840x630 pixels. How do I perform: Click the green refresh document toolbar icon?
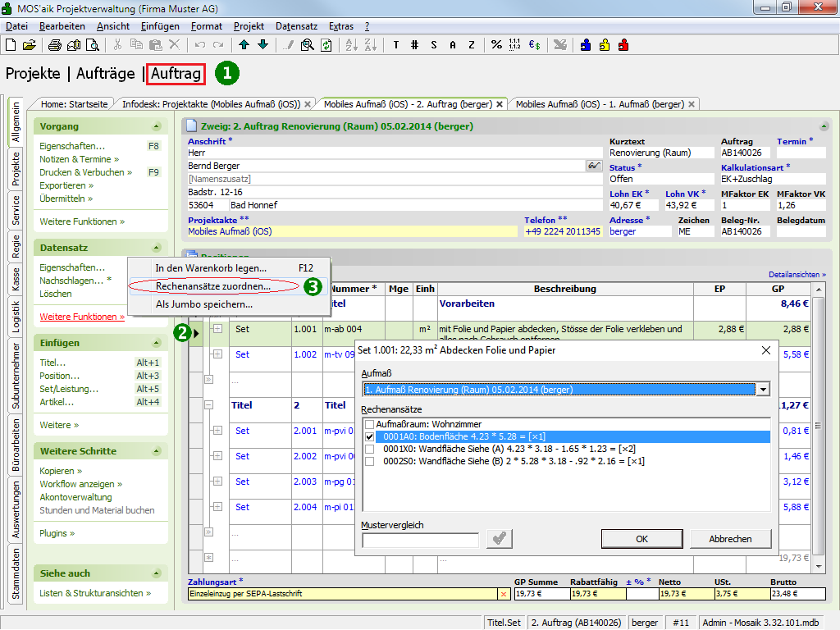[x=326, y=45]
